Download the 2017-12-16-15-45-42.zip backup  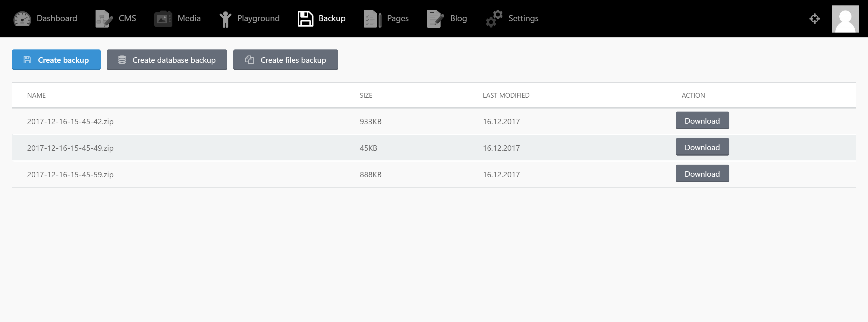(702, 121)
